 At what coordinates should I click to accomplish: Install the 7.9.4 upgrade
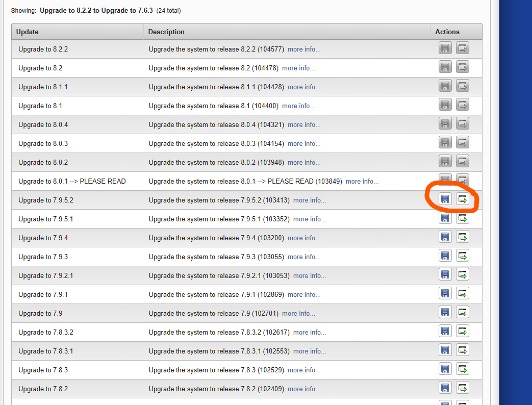pos(463,237)
